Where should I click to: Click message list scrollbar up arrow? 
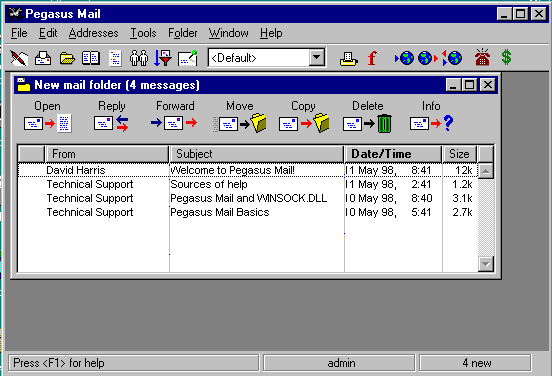[x=486, y=171]
